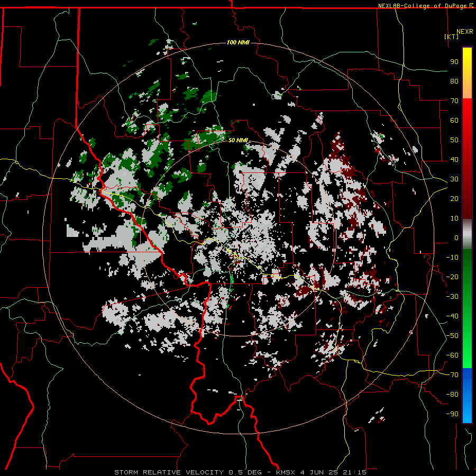476x476 pixels.
Task: Click the -50 value on the velocity scale
Action: pyautogui.click(x=452, y=336)
